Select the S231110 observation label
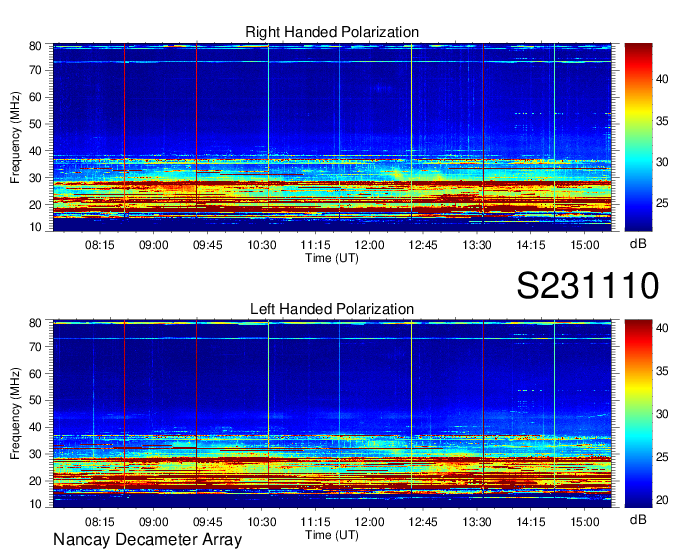 [588, 286]
